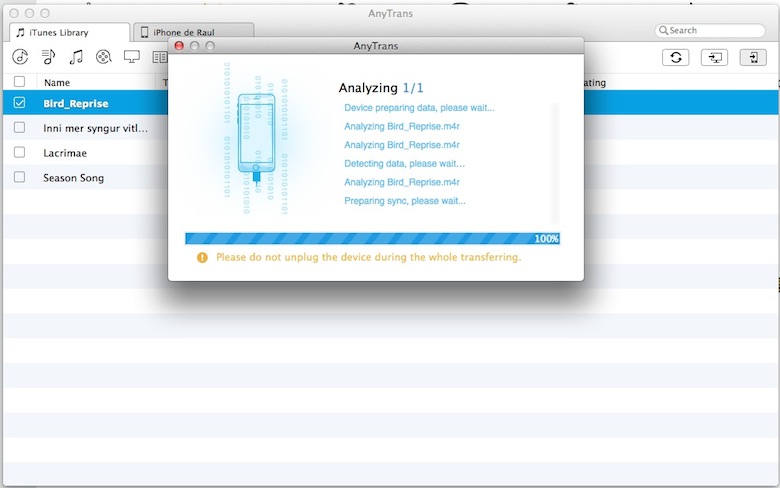Screen dimensions: 780x488
Task: Check the Lacrimae checkbox
Action: (19, 152)
